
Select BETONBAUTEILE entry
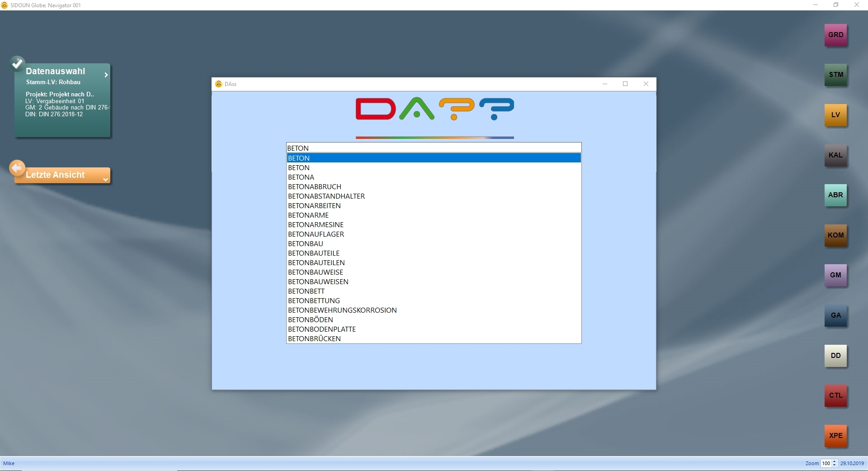(x=434, y=253)
